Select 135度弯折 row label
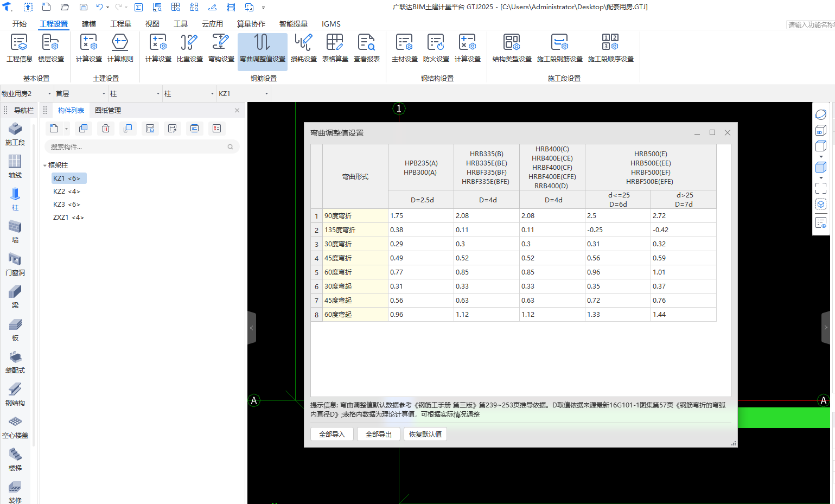 coord(355,230)
